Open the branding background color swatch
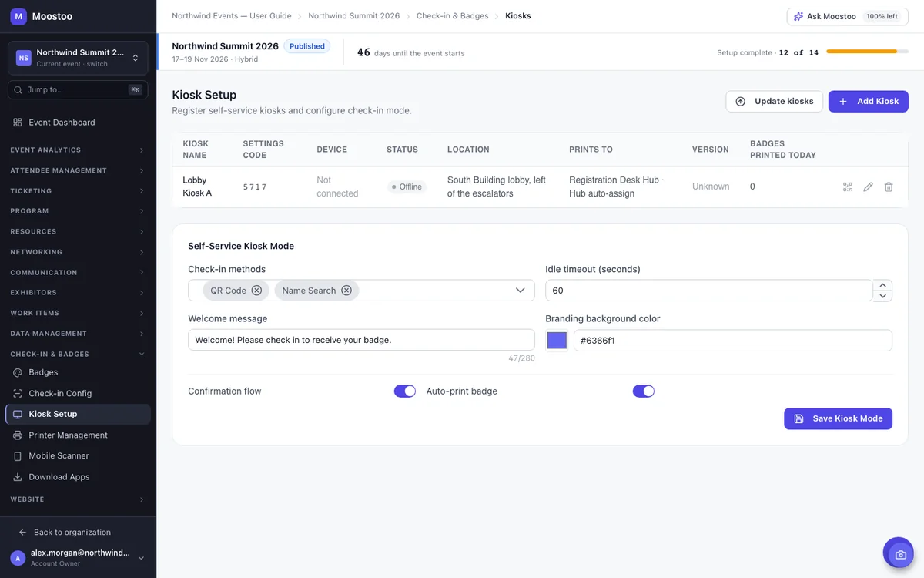The height and width of the screenshot is (578, 924). click(557, 341)
